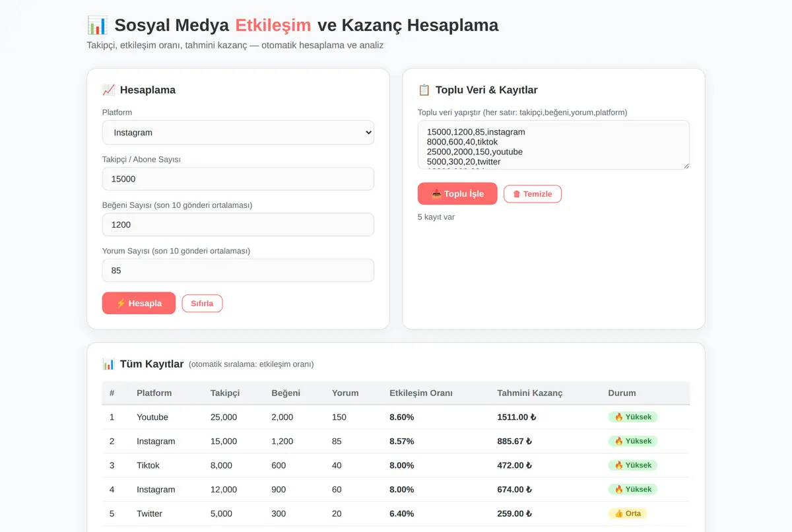
Task: Click the Twitter platform cell
Action: click(149, 514)
